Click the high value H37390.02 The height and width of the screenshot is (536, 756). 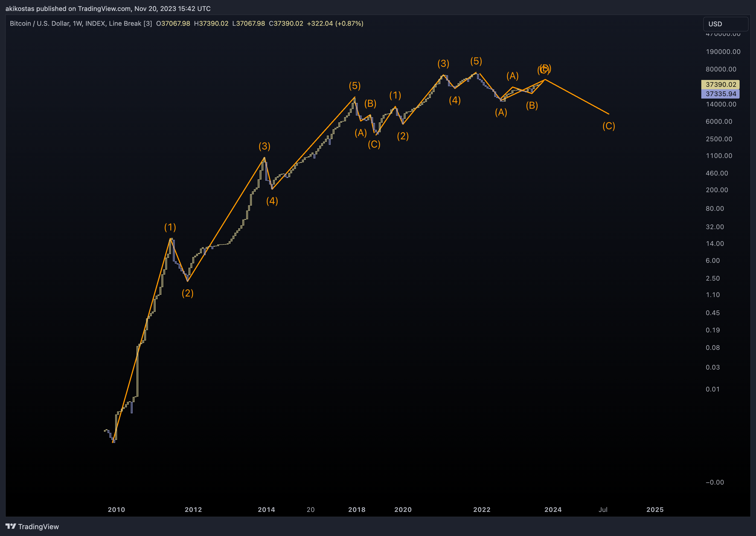211,24
